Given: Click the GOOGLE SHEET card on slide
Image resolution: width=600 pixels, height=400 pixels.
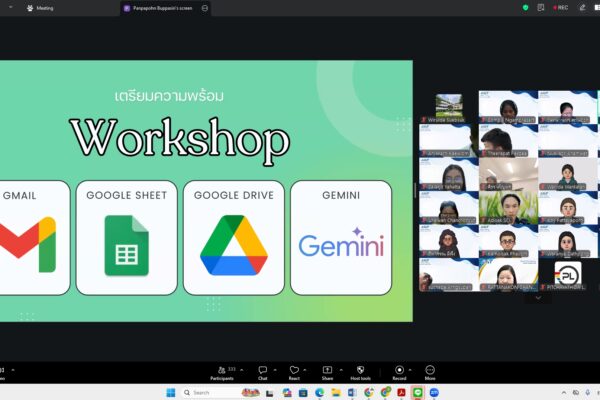Looking at the screenshot, I should (x=127, y=238).
